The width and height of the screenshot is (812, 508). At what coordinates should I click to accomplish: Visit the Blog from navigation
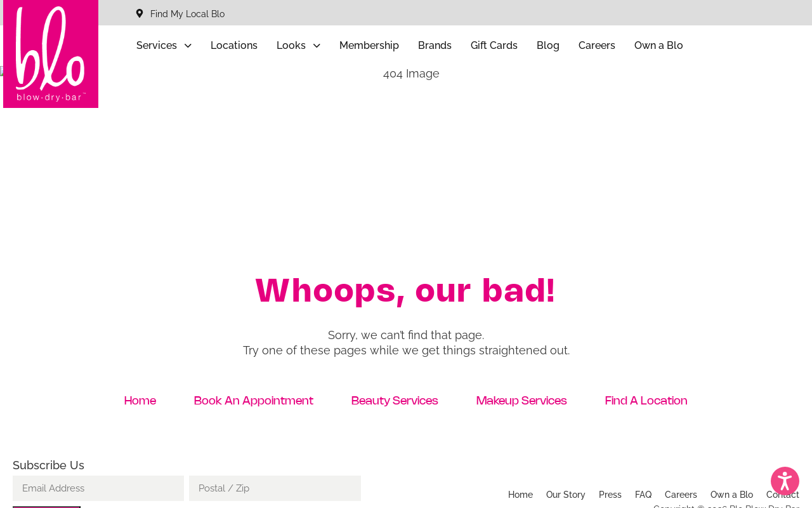[x=548, y=46]
